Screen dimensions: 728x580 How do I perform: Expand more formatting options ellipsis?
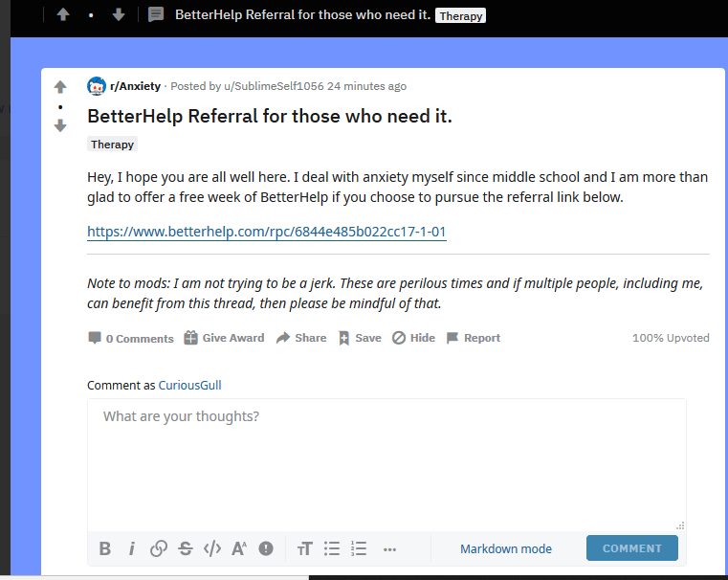[389, 549]
